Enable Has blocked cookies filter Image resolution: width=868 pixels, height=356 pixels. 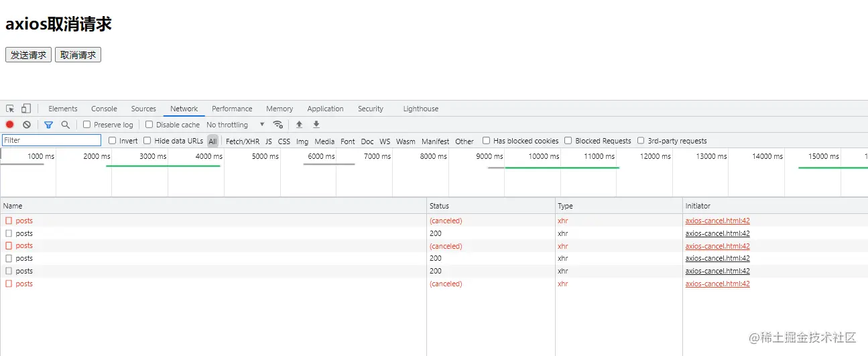(x=486, y=141)
